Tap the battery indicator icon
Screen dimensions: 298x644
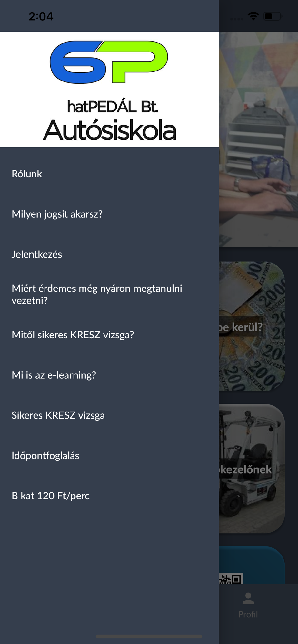273,16
